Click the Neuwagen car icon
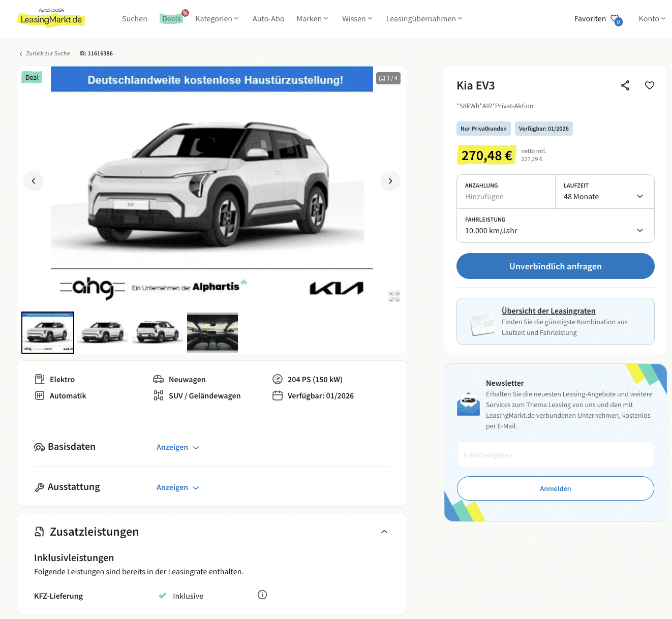Image resolution: width=672 pixels, height=619 pixels. (159, 379)
